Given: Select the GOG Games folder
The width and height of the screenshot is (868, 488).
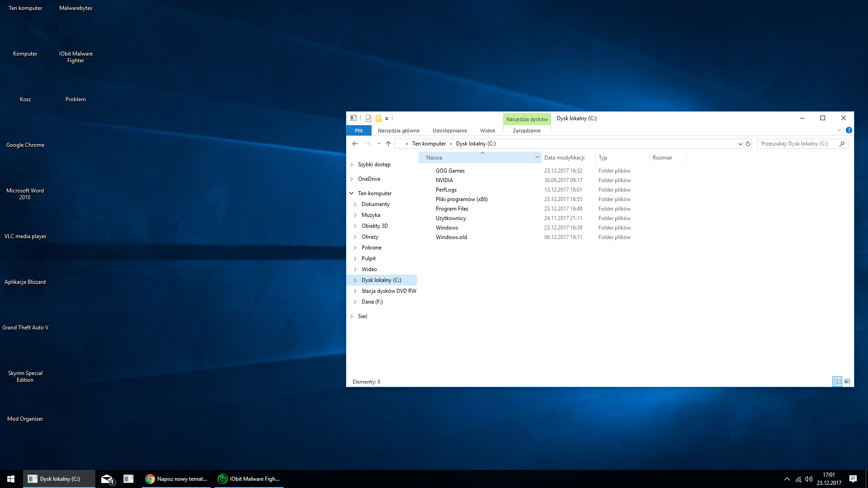Looking at the screenshot, I should coord(450,171).
